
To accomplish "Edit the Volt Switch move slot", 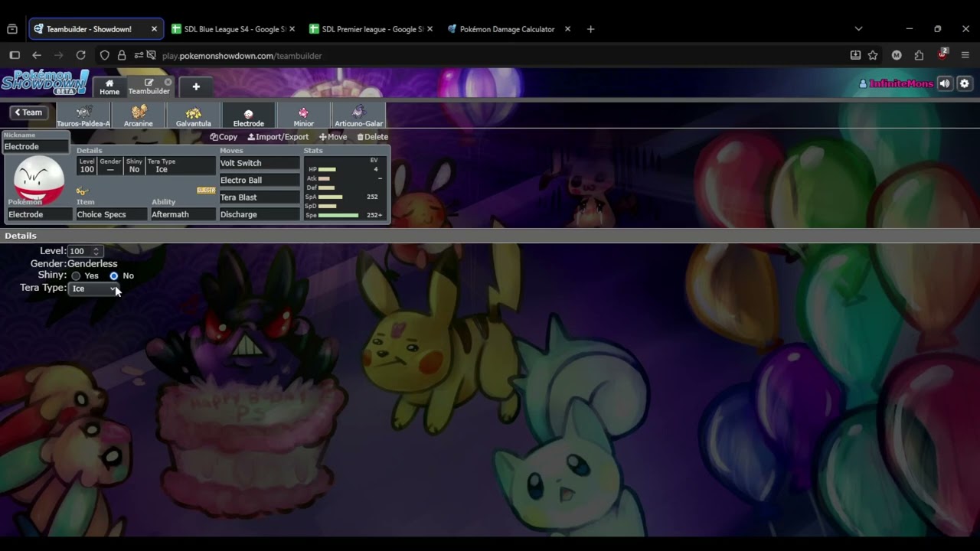I will point(260,163).
